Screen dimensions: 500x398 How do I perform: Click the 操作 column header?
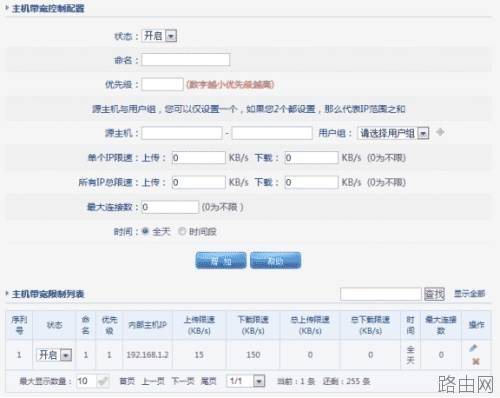pos(476,325)
